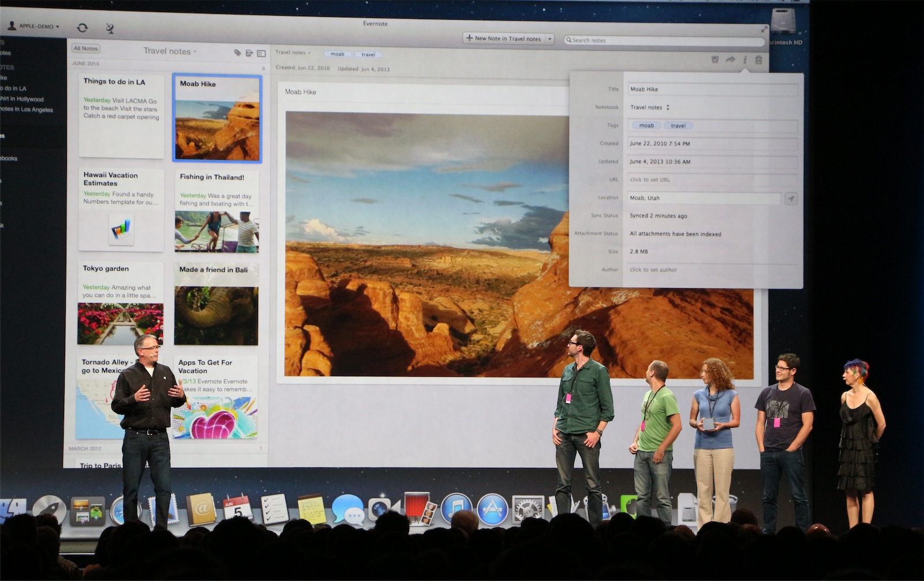Open the App Store from the Dock
924x581 pixels.
(x=492, y=510)
